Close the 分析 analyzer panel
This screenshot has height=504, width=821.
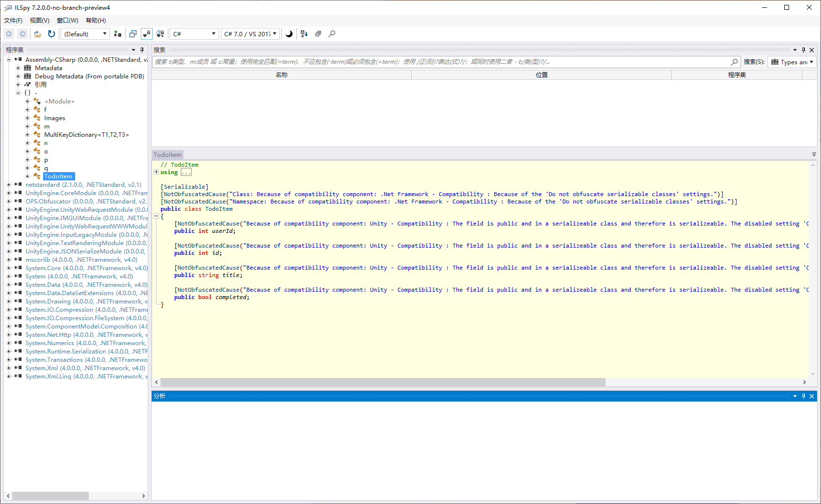pyautogui.click(x=812, y=396)
